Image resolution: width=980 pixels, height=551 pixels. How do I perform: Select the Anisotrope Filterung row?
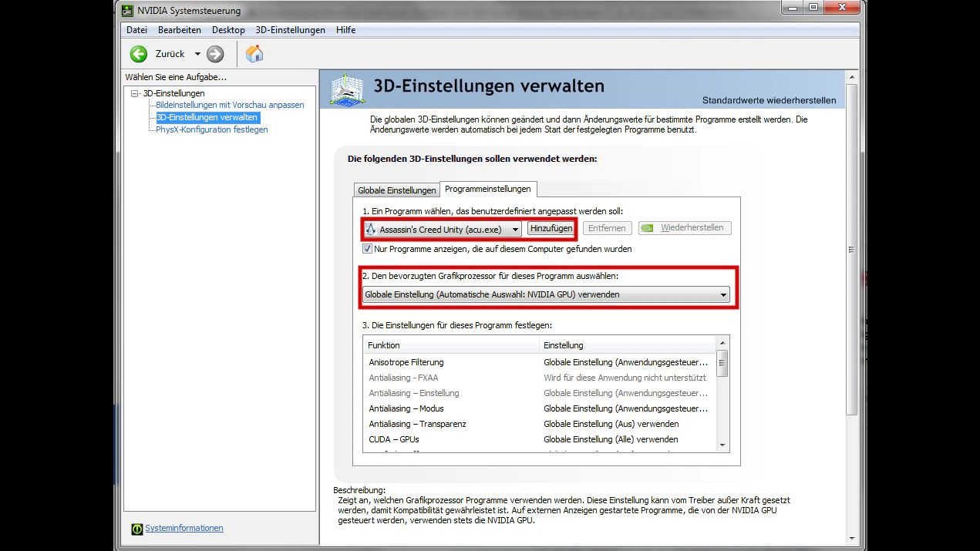point(539,362)
